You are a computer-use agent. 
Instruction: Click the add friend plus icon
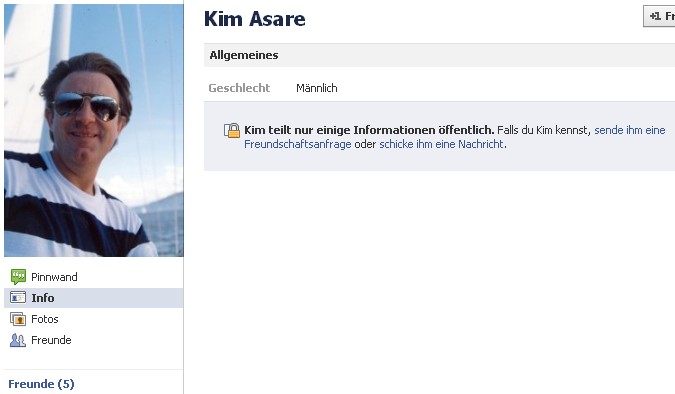click(655, 16)
